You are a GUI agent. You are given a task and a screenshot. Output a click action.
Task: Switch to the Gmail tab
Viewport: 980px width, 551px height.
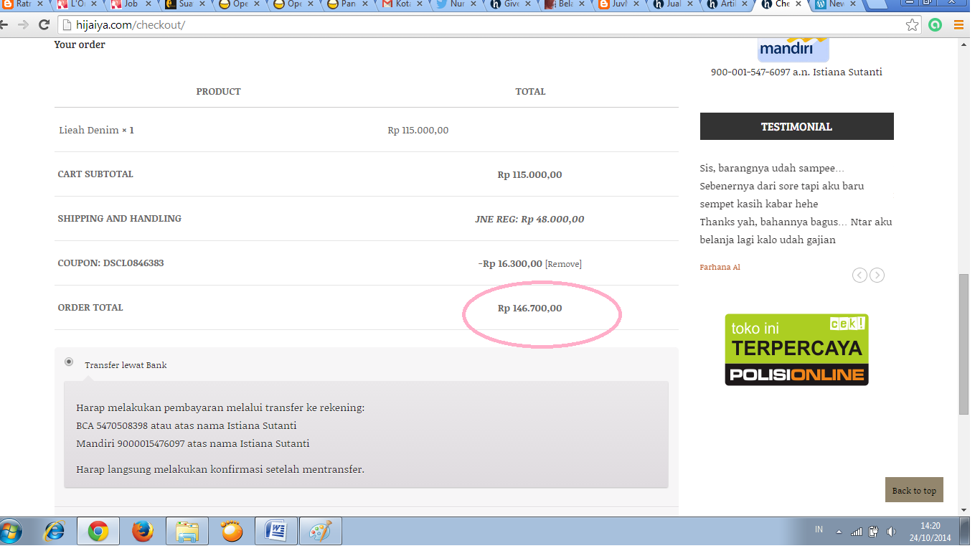coord(398,4)
